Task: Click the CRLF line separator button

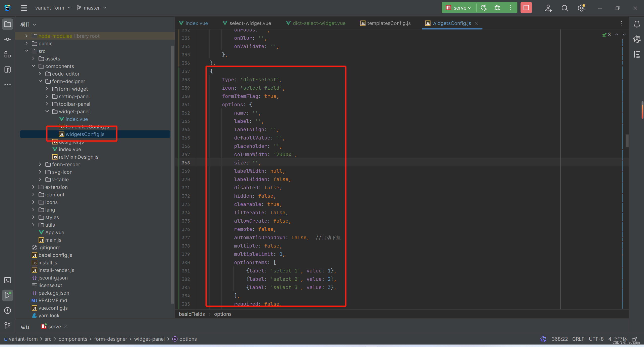Action: tap(578, 339)
